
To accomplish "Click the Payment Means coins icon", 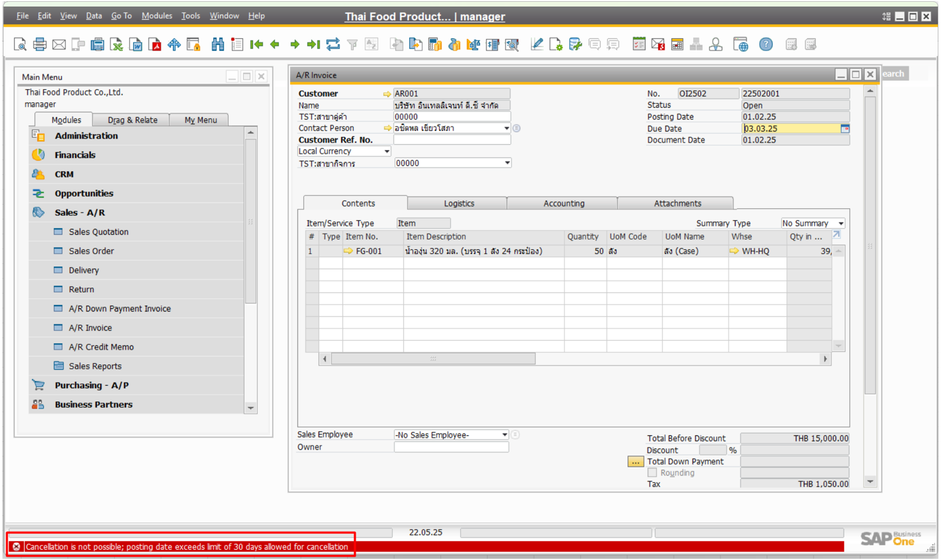I will [x=454, y=44].
